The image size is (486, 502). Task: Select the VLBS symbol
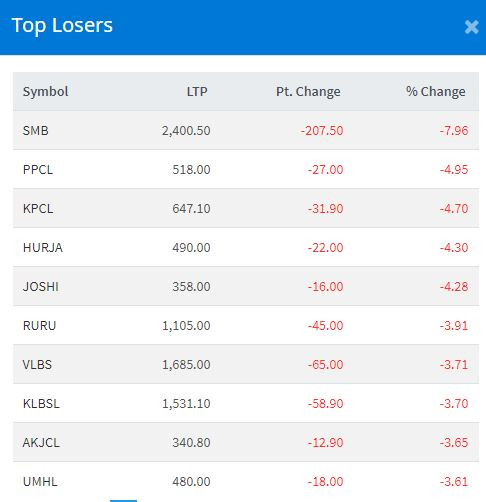click(37, 364)
